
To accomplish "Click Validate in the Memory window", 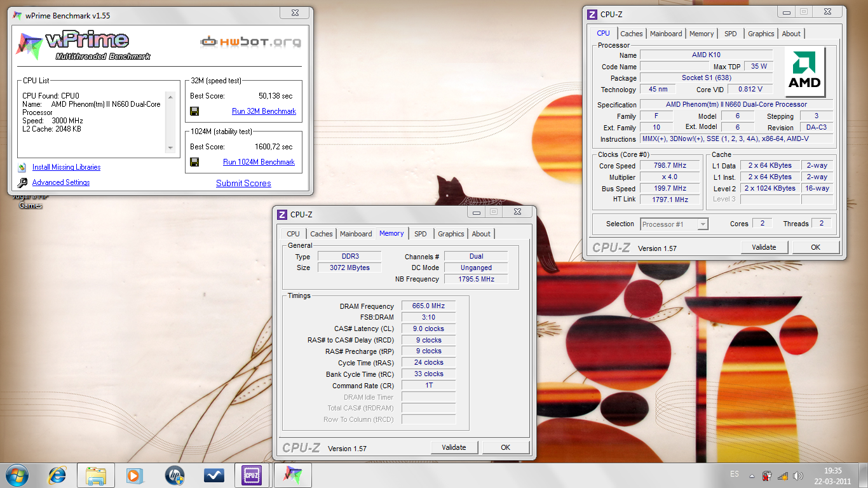I will pyautogui.click(x=454, y=447).
